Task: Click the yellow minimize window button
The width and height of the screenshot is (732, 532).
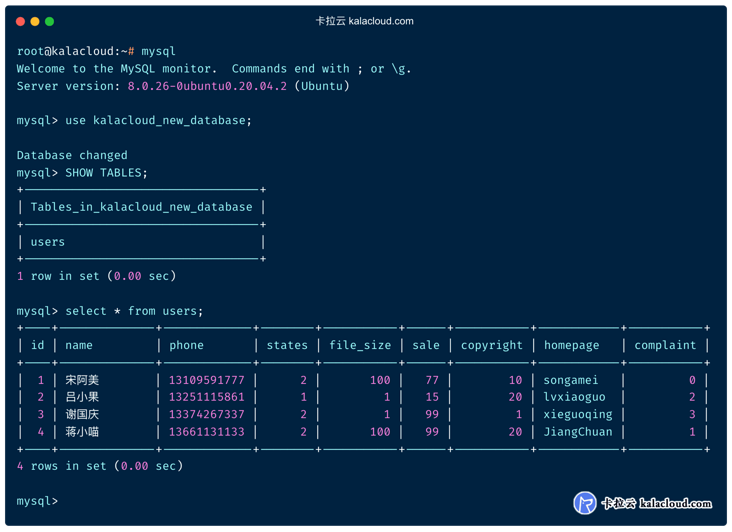Action: (x=35, y=21)
